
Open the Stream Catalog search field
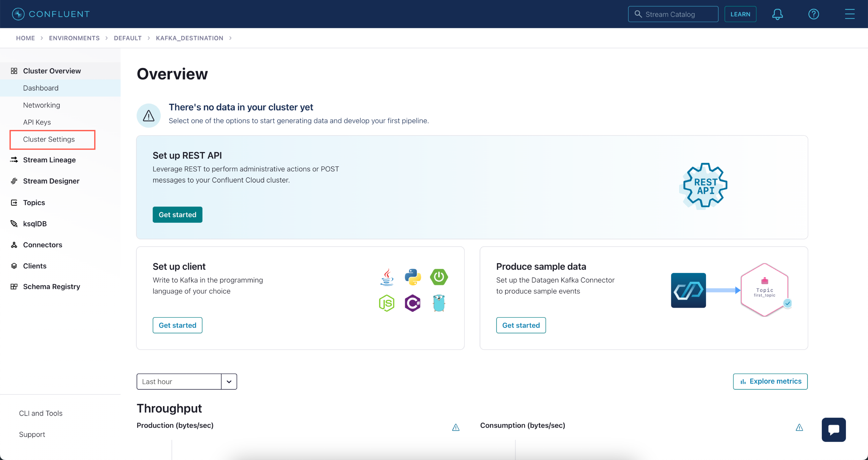click(673, 14)
